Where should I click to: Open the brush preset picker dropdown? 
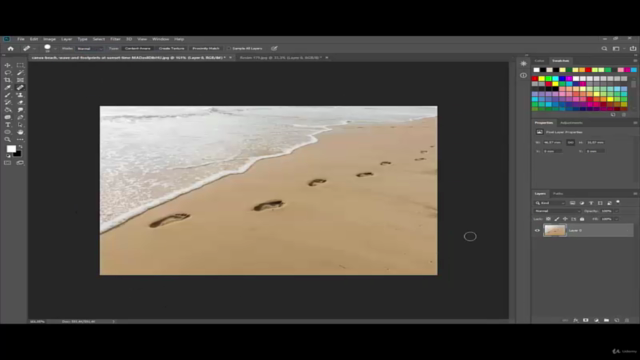coord(55,49)
